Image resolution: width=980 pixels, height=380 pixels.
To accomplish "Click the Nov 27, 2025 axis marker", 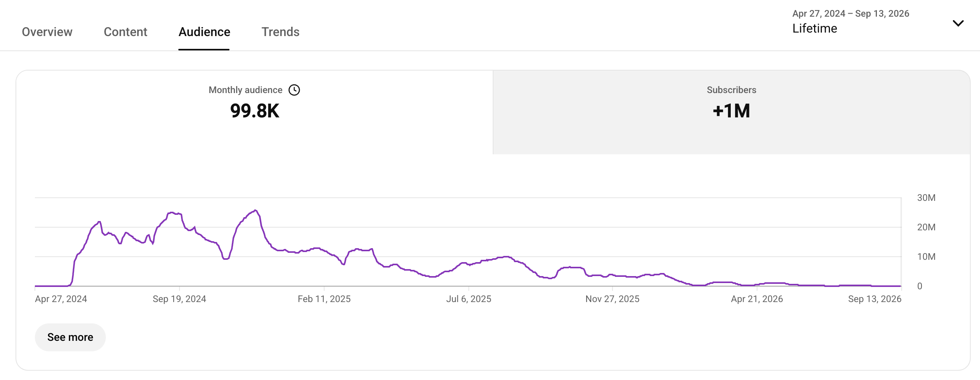I will coord(612,299).
